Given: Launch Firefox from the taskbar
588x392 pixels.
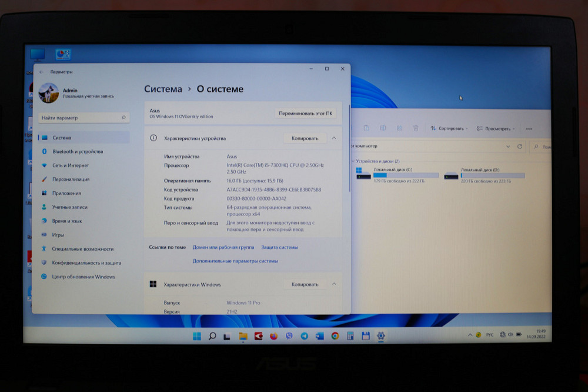Looking at the screenshot, I should click(x=273, y=336).
